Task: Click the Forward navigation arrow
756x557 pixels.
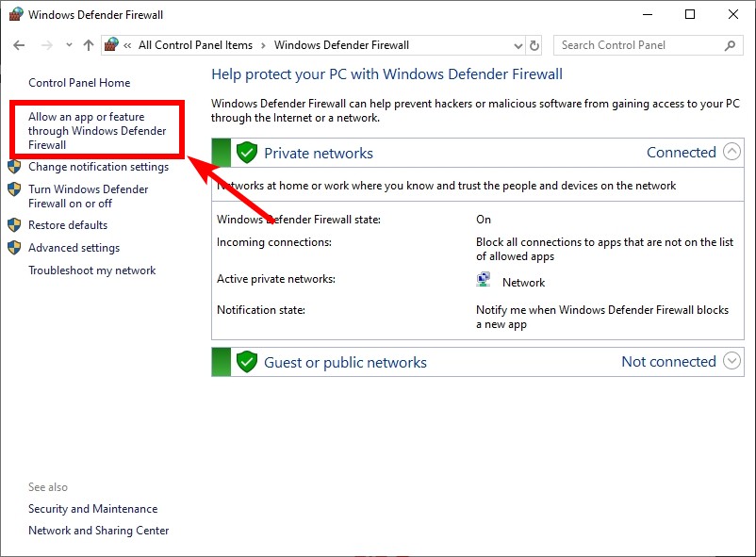Action: point(47,45)
